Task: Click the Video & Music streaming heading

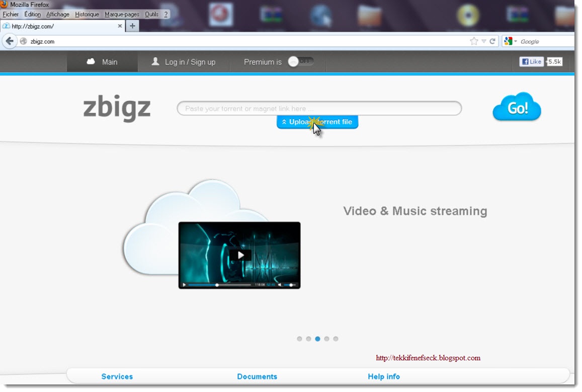Action: point(415,211)
